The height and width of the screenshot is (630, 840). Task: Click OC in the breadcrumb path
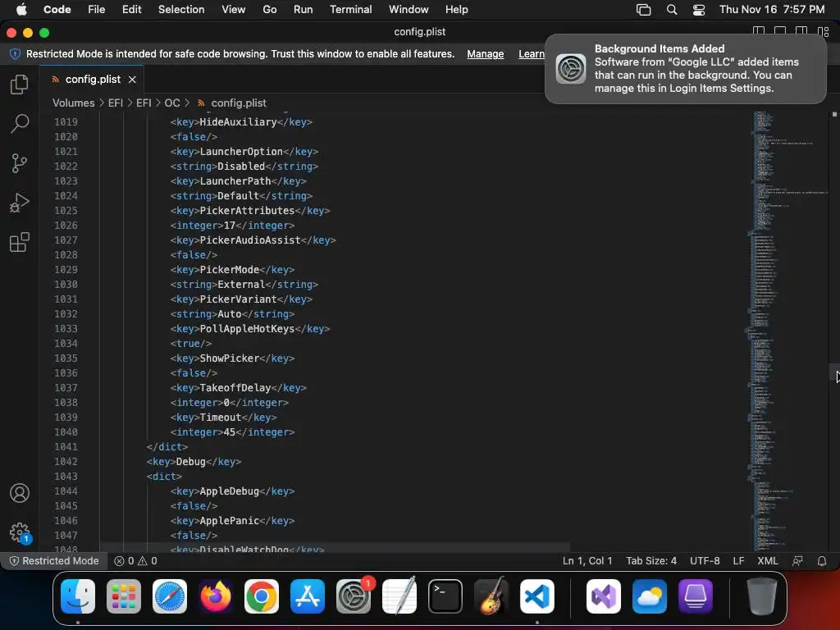(x=172, y=103)
